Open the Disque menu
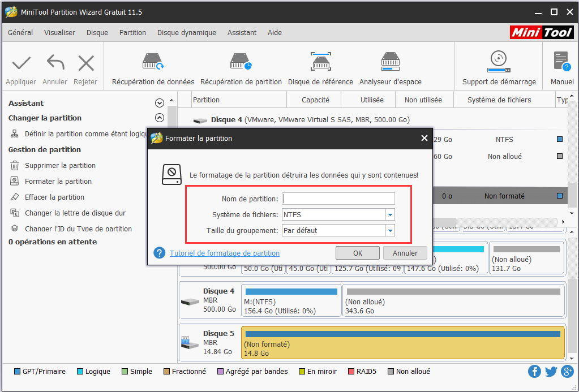 click(97, 32)
